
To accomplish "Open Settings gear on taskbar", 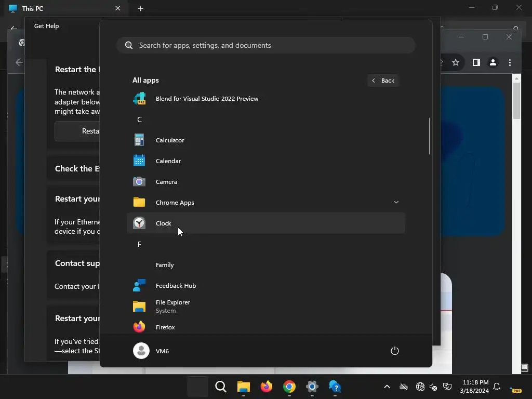I will coord(312,387).
